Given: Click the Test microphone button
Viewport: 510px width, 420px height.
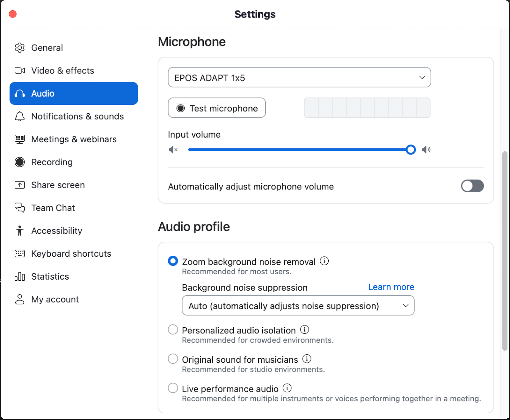Looking at the screenshot, I should tap(216, 108).
